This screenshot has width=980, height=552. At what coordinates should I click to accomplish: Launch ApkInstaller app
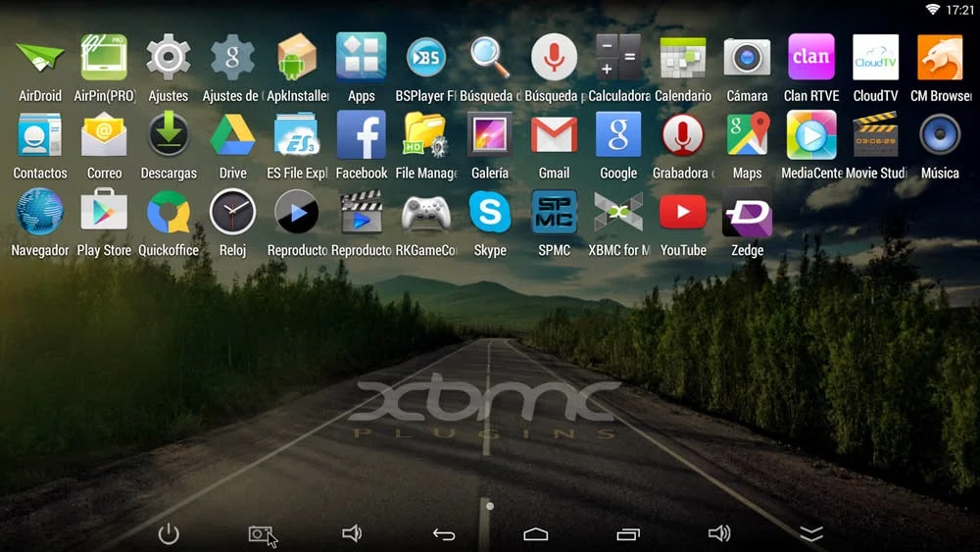(297, 58)
